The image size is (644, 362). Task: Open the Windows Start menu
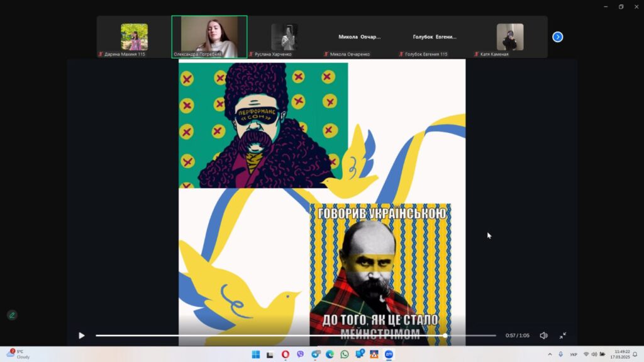[x=255, y=354]
